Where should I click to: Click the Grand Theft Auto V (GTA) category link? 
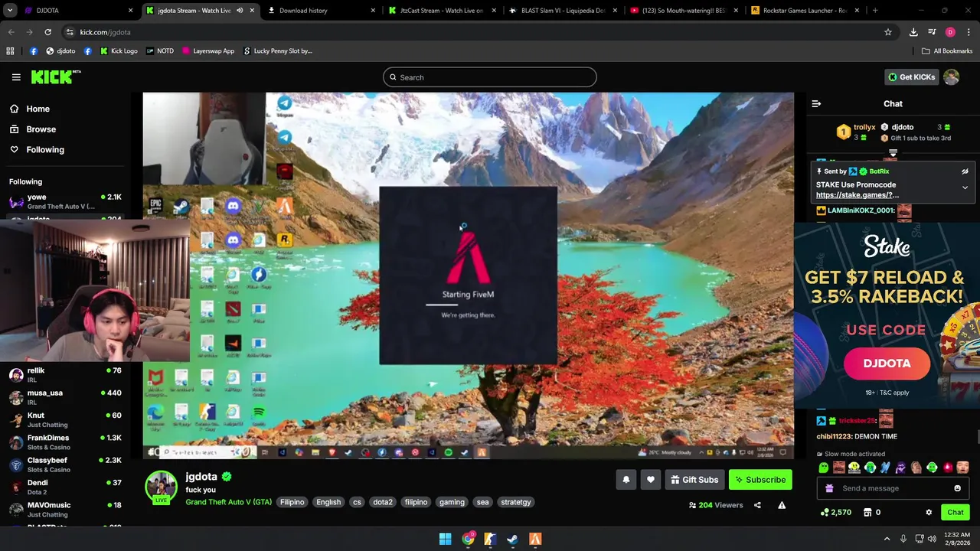click(228, 502)
